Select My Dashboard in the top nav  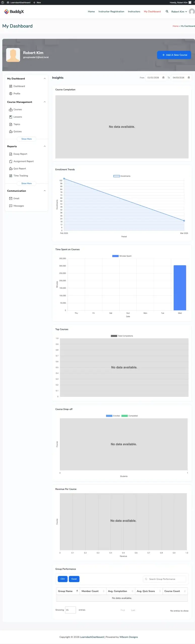click(x=152, y=12)
